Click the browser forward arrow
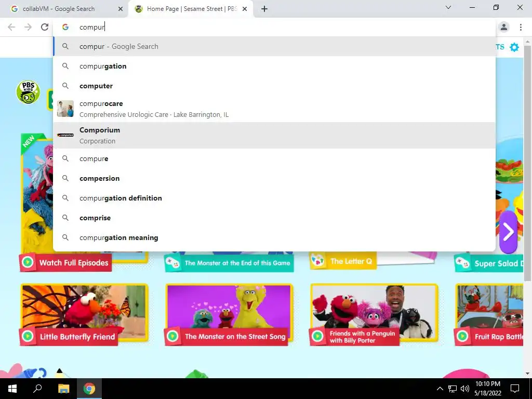Screen dimensions: 532x399 [x=28, y=27]
